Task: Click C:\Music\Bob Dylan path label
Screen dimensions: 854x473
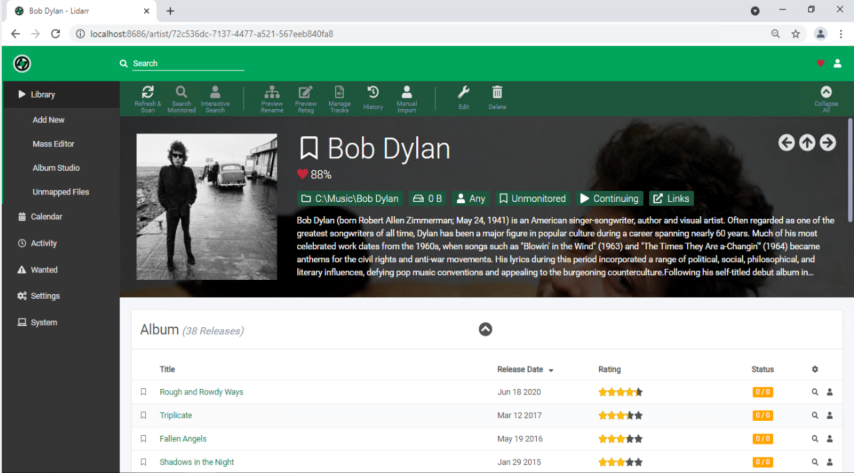Action: tap(350, 198)
